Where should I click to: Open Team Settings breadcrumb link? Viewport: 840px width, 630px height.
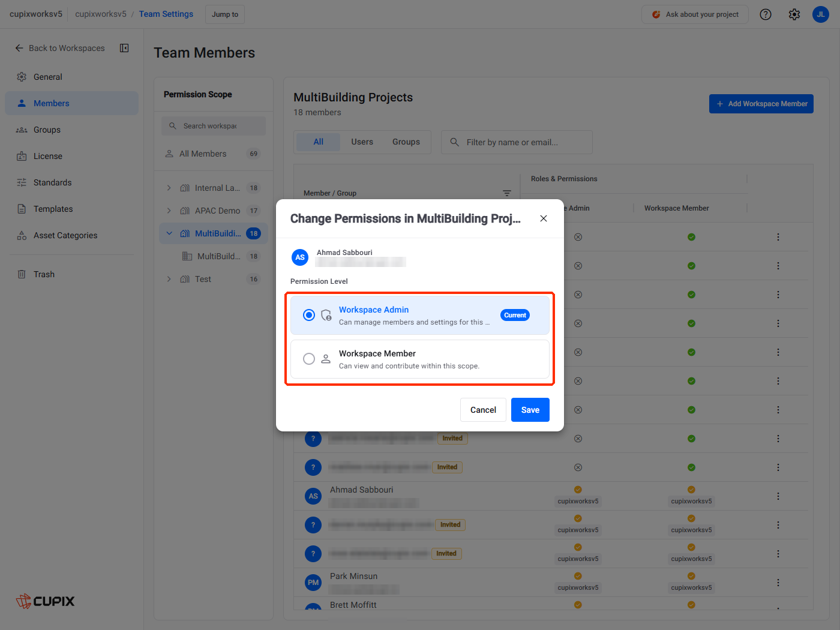166,14
